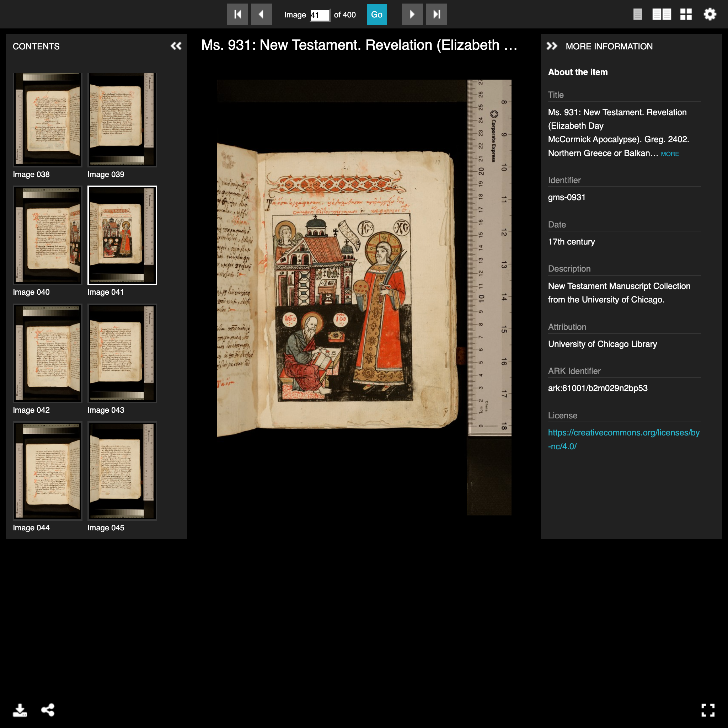728x728 pixels.
Task: Click the 'About the item' heading
Action: coord(578,72)
